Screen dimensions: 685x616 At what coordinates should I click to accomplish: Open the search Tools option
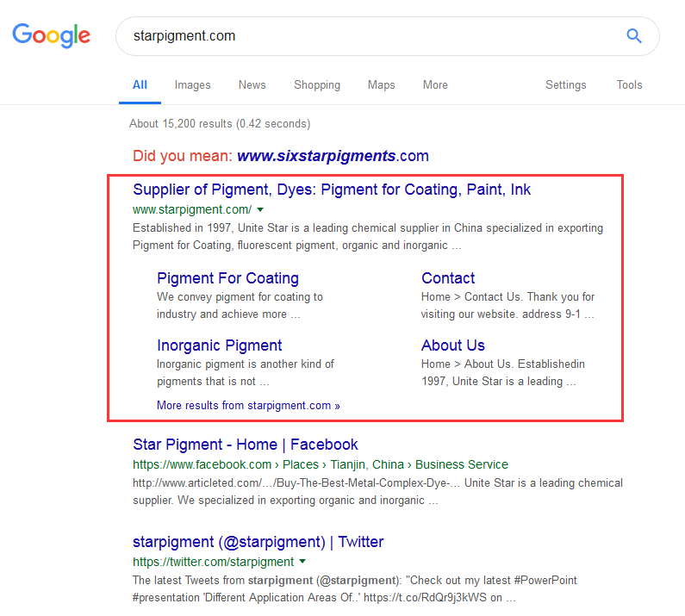click(629, 84)
